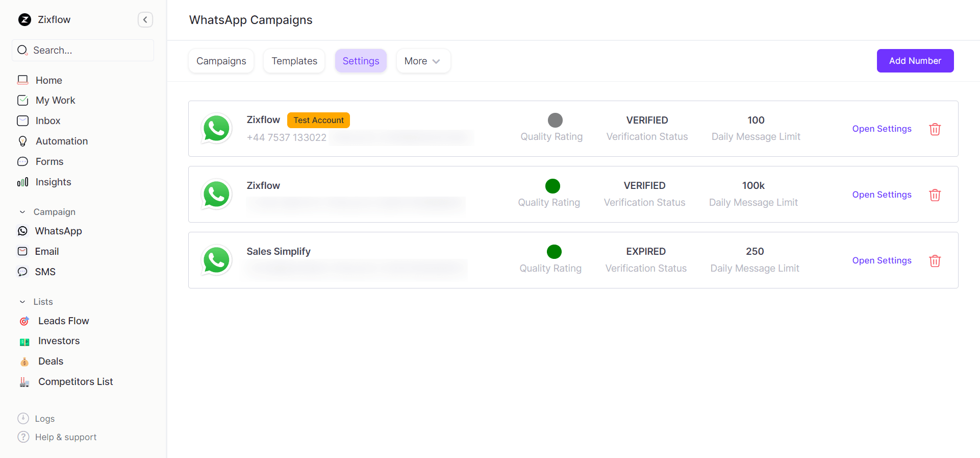Open Settings for Sales Simplify number
This screenshot has width=980, height=458.
tap(882, 260)
